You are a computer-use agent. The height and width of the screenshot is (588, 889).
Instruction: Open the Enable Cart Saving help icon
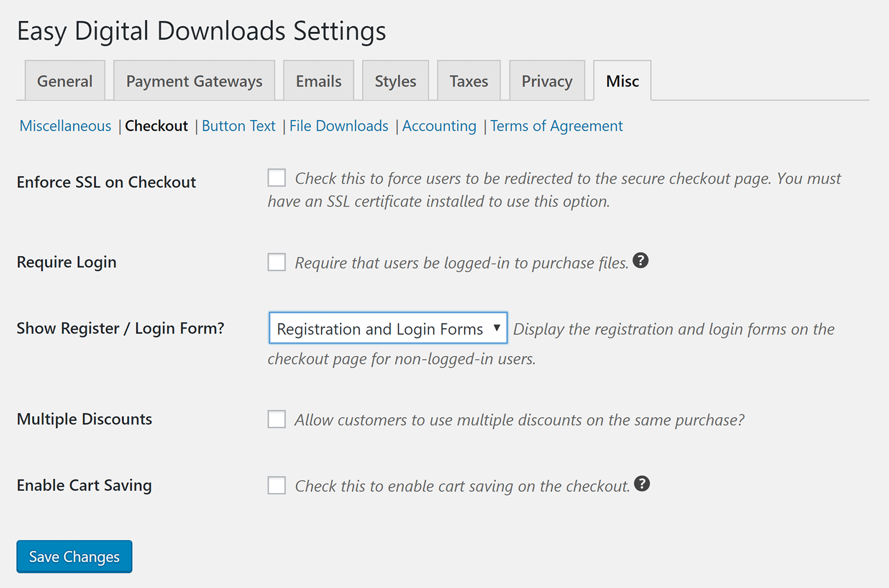(x=642, y=484)
